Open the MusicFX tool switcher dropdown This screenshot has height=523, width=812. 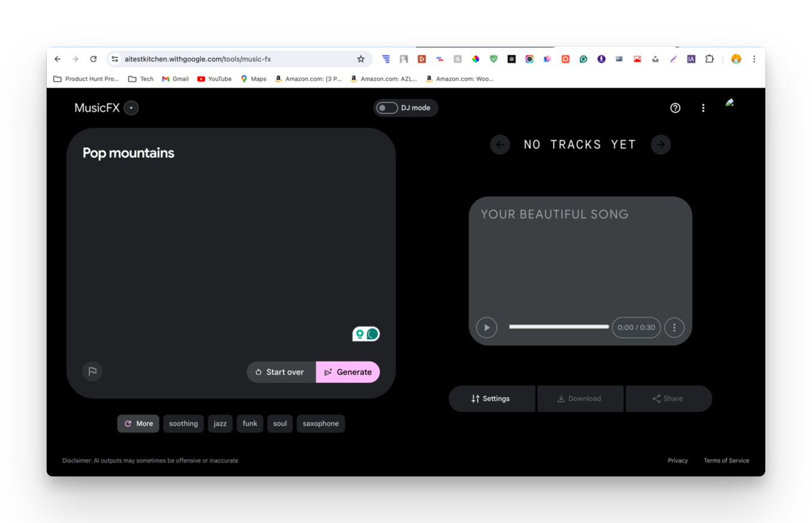(131, 108)
